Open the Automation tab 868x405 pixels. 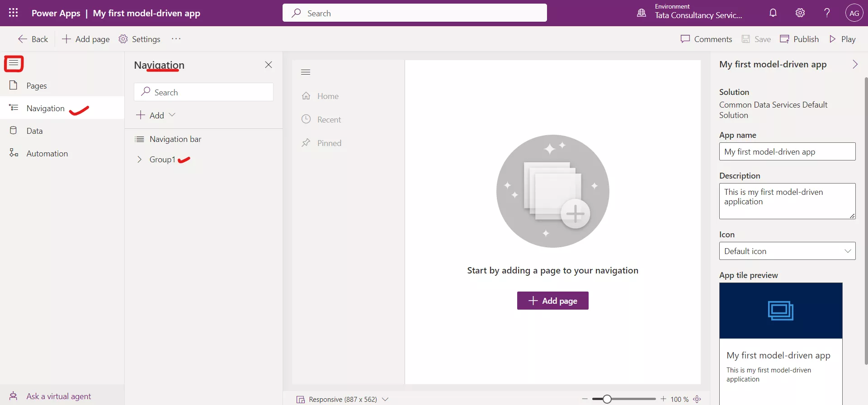(62, 153)
